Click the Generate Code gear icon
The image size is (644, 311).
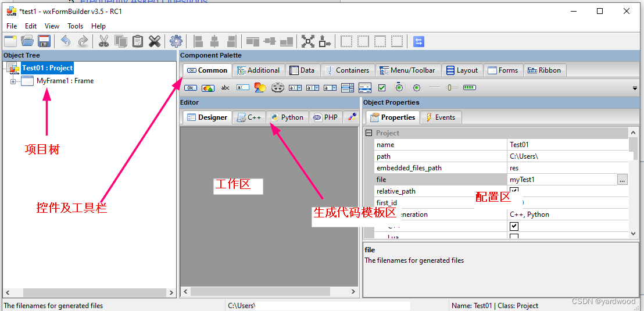click(176, 41)
